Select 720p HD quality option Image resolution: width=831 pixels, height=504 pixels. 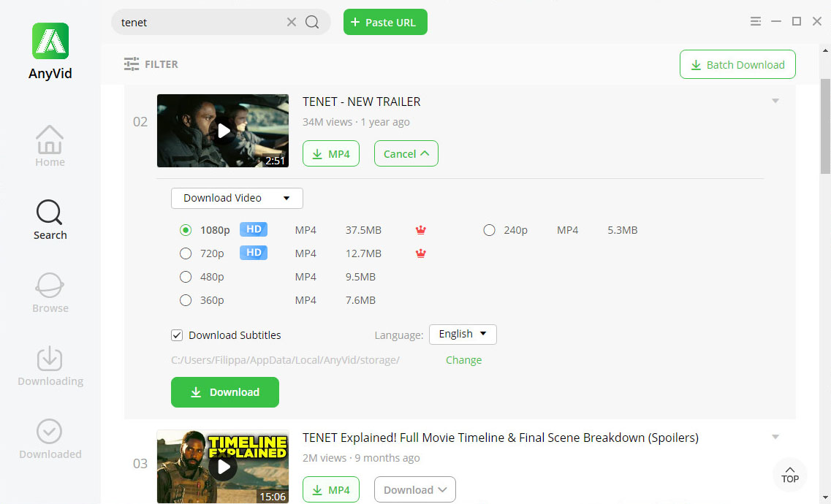186,253
